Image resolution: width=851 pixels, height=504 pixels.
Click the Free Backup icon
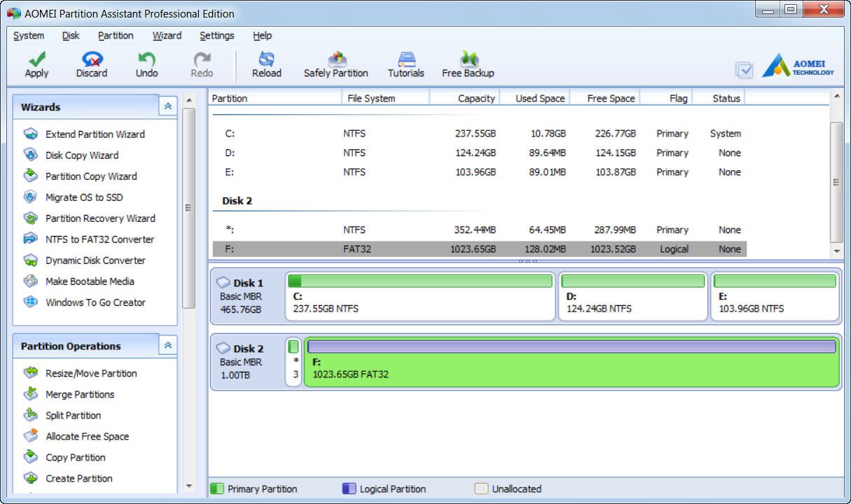tap(468, 59)
